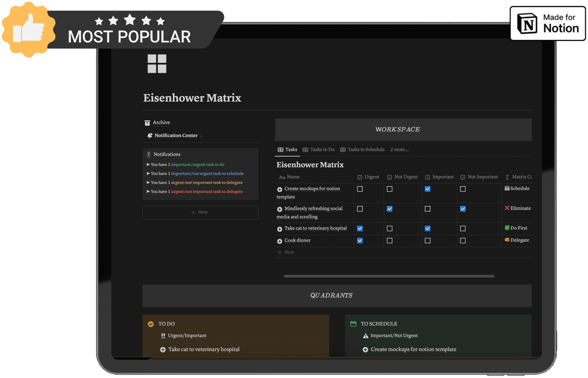Check Urgent for Create mockups task
This screenshot has height=378, width=588.
(x=360, y=189)
